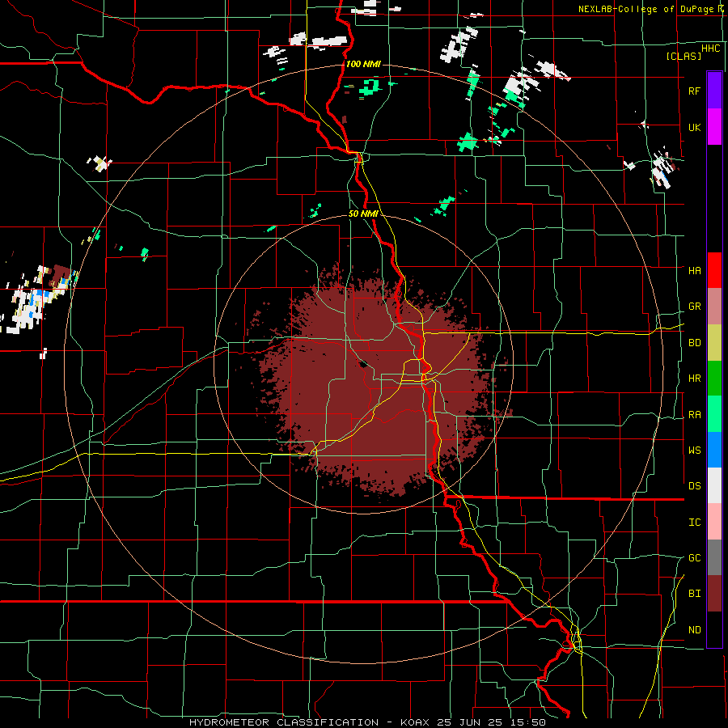Click the "[CLAS]" units label
Screen dimensions: 728x728
684,57
